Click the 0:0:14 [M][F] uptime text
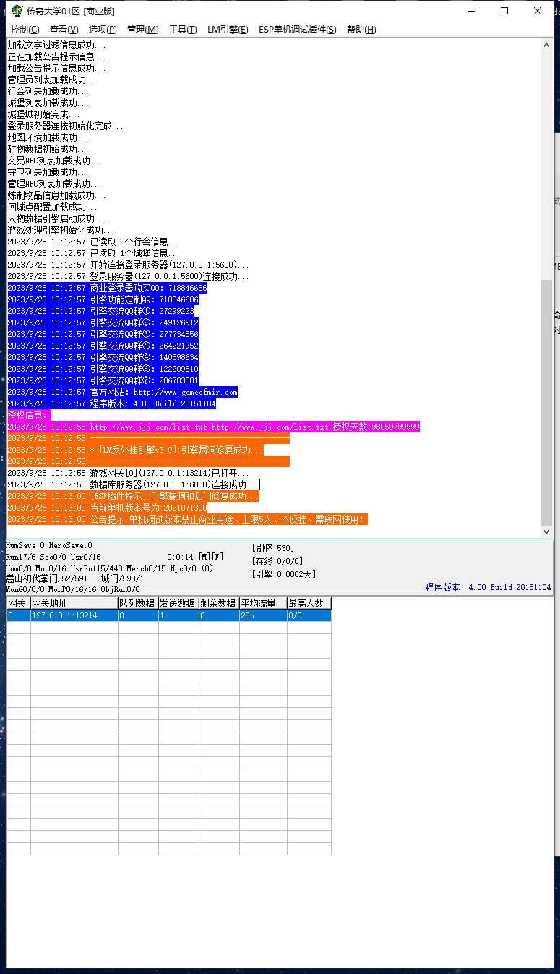 (x=195, y=558)
